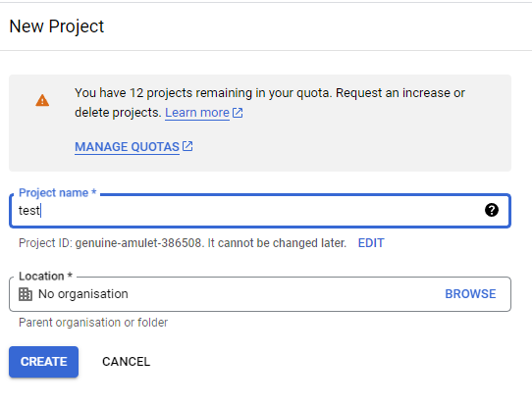The height and width of the screenshot is (406, 532).
Task: Select EDIT next to the Project ID
Action: [371, 243]
